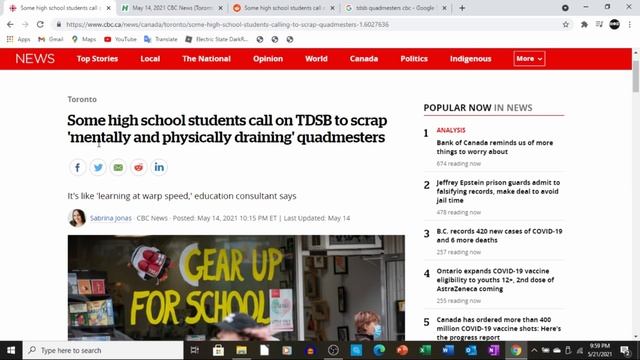The height and width of the screenshot is (360, 640).
Task: Open taskbar clock showing 9:59 PM
Action: [600, 350]
